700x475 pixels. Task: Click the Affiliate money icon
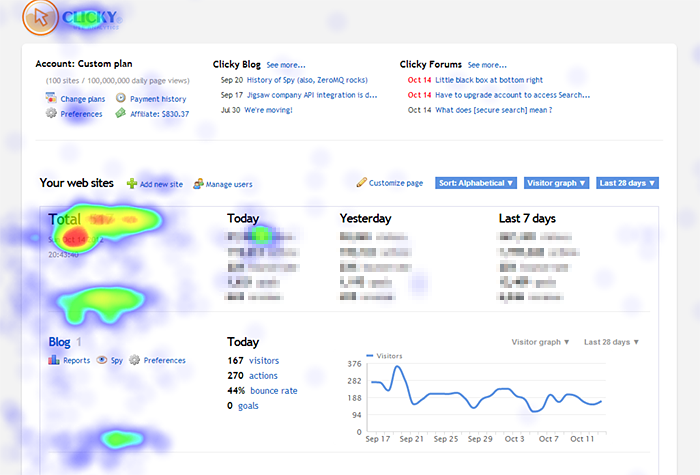click(121, 114)
